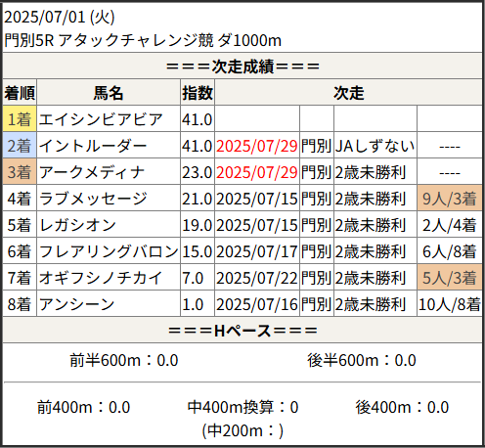Image resolution: width=485 pixels, height=448 pixels.
Task: Select horse アンシーン
Action: click(x=76, y=304)
